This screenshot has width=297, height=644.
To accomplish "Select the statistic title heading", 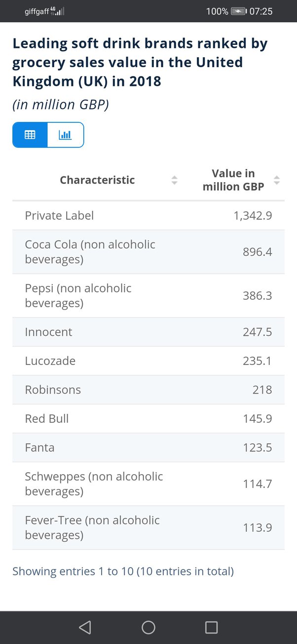I will (x=140, y=62).
